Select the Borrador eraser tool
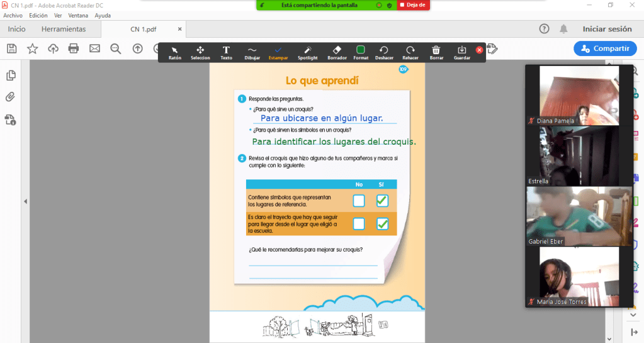The image size is (644, 343). (x=337, y=52)
